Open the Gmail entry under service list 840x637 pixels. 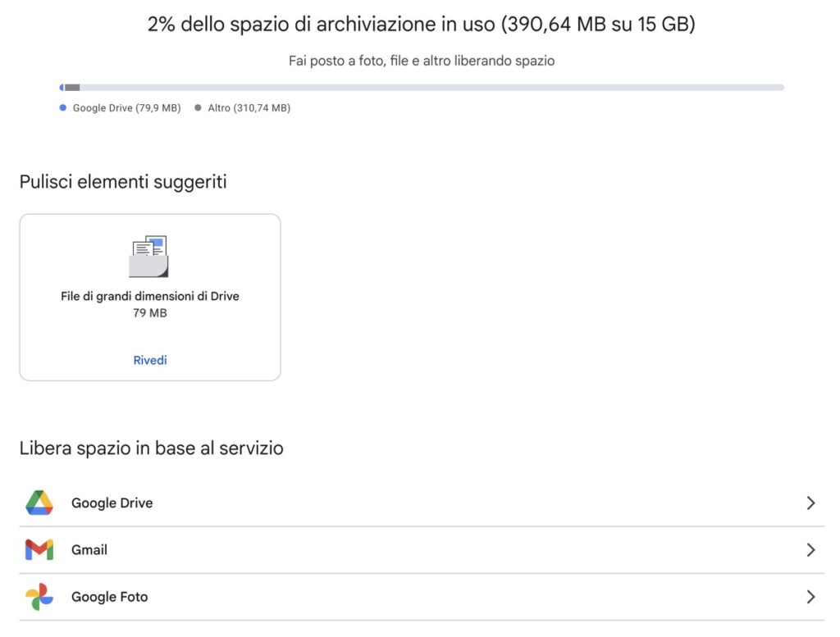tap(89, 549)
